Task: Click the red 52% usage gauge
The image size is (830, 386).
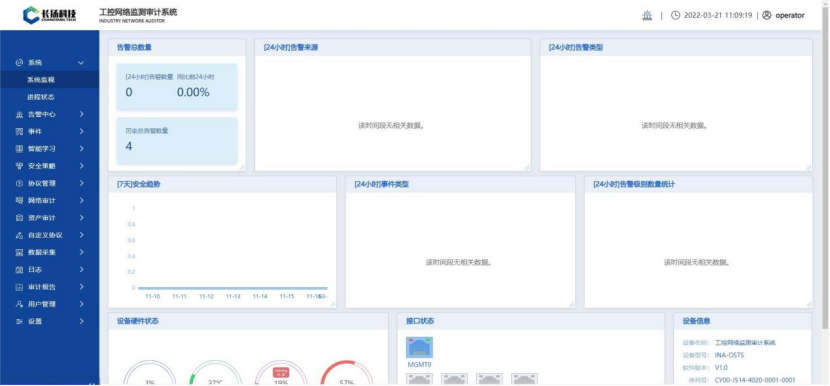Action: 347,373
